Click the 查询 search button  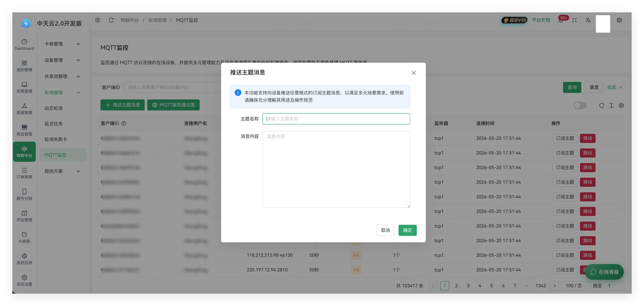coord(572,87)
